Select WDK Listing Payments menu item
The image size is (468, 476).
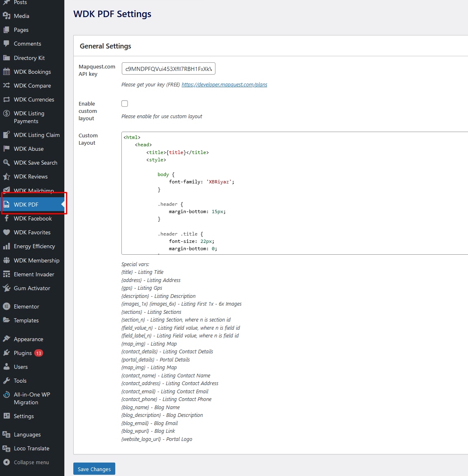click(32, 117)
